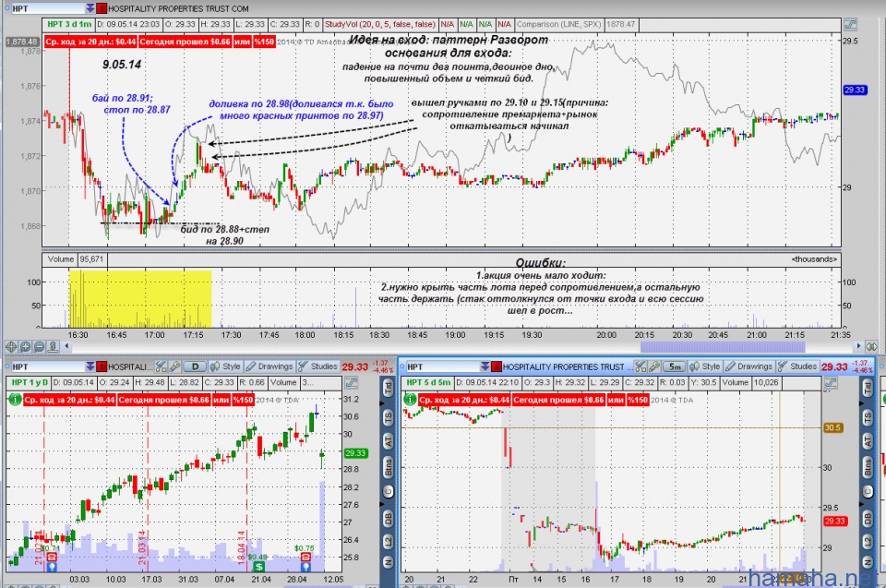Open the Style menu of the daily chart
Image resolution: width=886 pixels, height=588 pixels.
(225, 366)
